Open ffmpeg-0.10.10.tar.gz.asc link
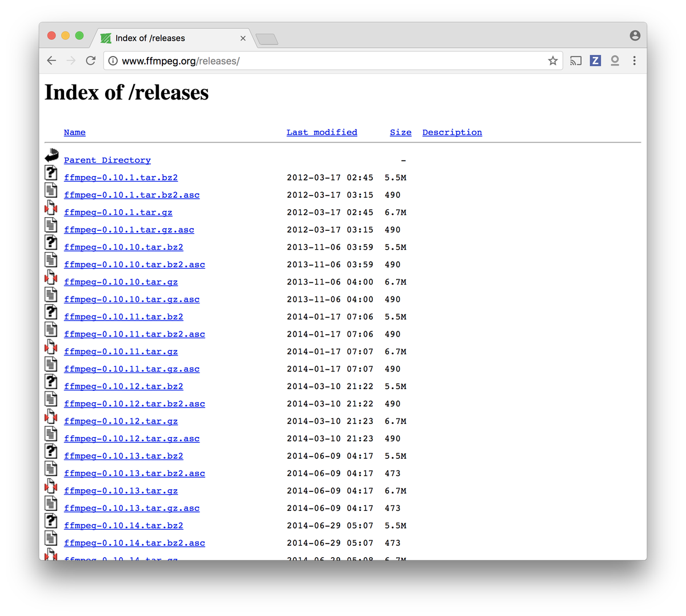 (x=131, y=300)
